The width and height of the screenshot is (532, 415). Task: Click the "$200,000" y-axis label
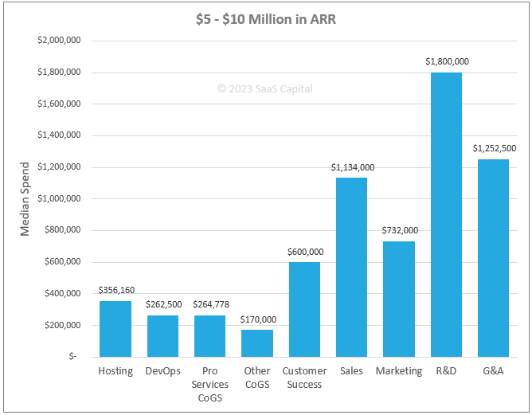[x=63, y=326]
